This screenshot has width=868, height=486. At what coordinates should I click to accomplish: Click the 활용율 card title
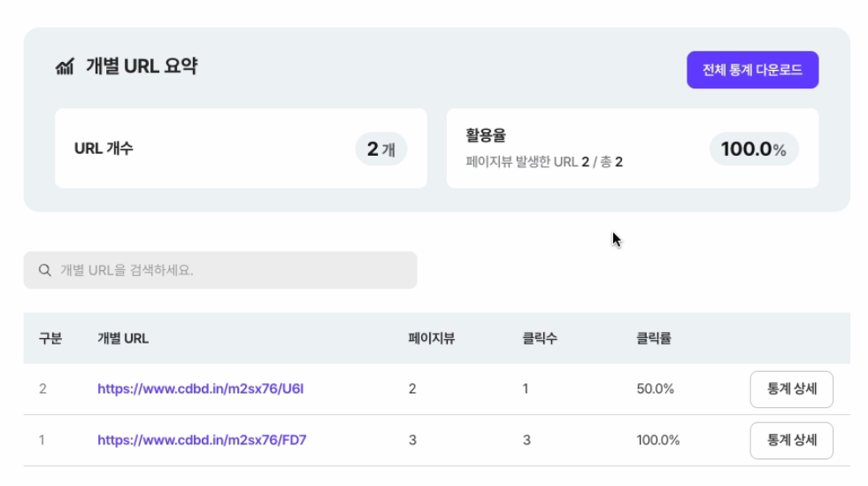click(x=486, y=136)
